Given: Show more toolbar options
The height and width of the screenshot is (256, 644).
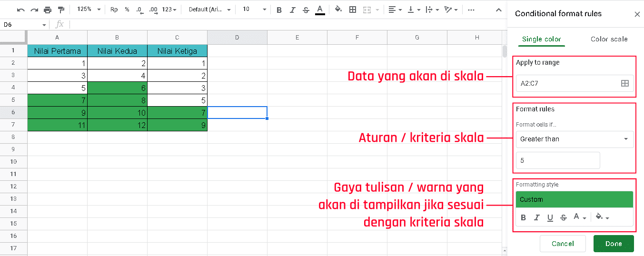Looking at the screenshot, I should (x=471, y=10).
